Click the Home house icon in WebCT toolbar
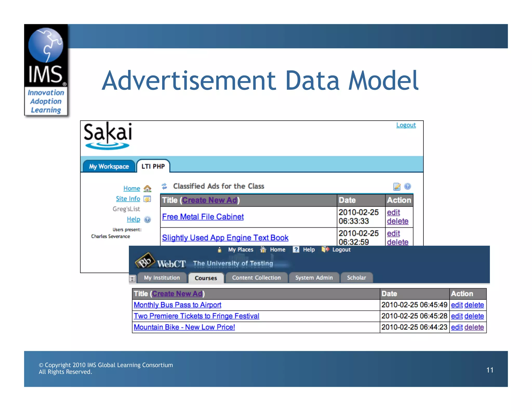The width and height of the screenshot is (532, 411). click(x=263, y=249)
